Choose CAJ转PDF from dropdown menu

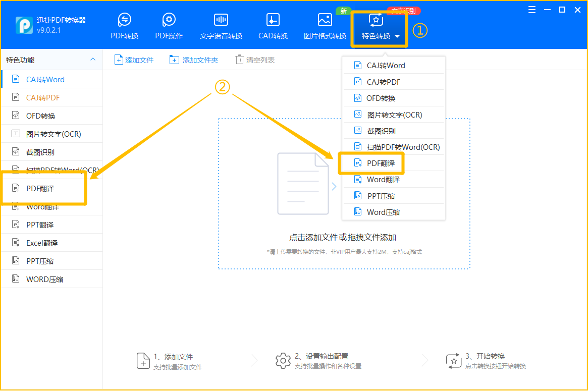[x=393, y=82]
